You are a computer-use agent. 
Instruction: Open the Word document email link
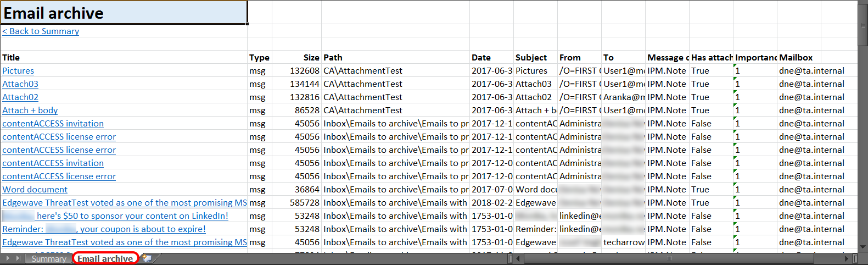pyautogui.click(x=35, y=190)
